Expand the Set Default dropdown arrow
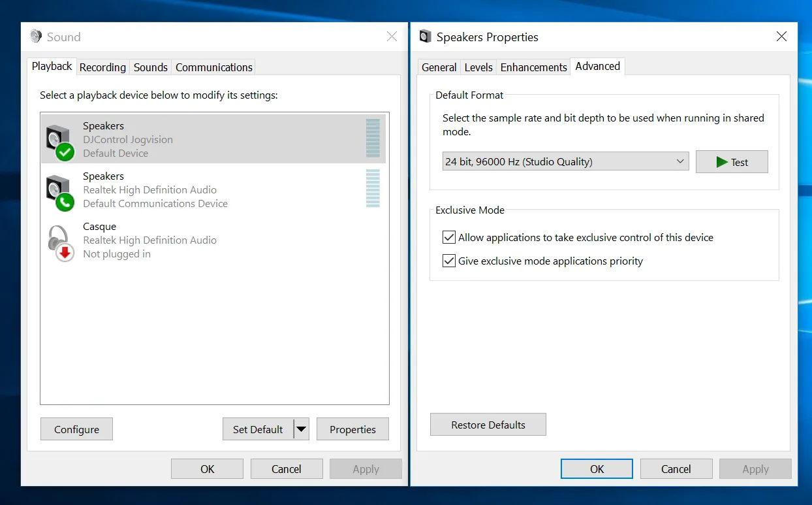Viewport: 812px width, 505px height. pos(301,429)
